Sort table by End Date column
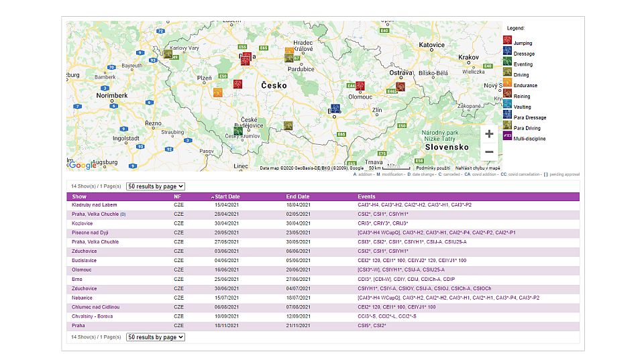 [x=298, y=196]
